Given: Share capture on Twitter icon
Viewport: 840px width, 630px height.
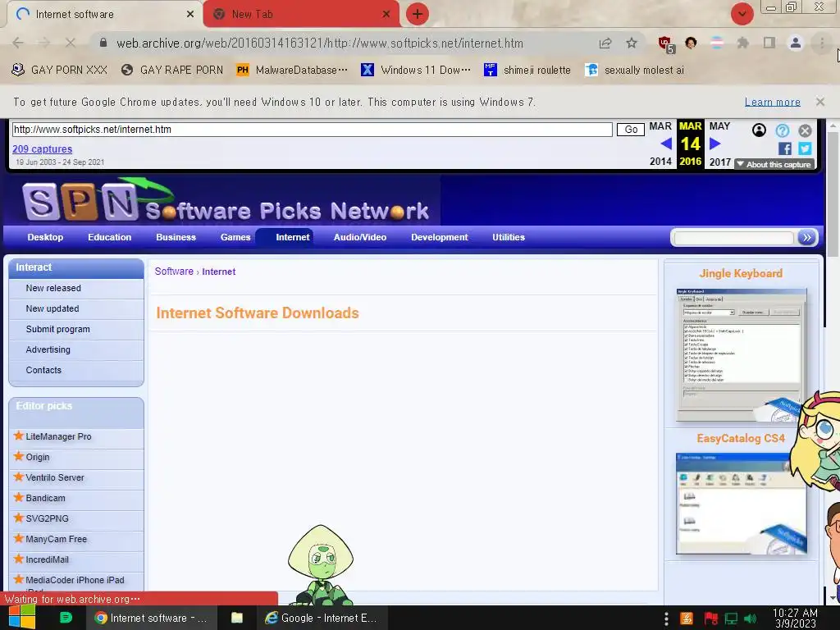Looking at the screenshot, I should click(x=805, y=148).
